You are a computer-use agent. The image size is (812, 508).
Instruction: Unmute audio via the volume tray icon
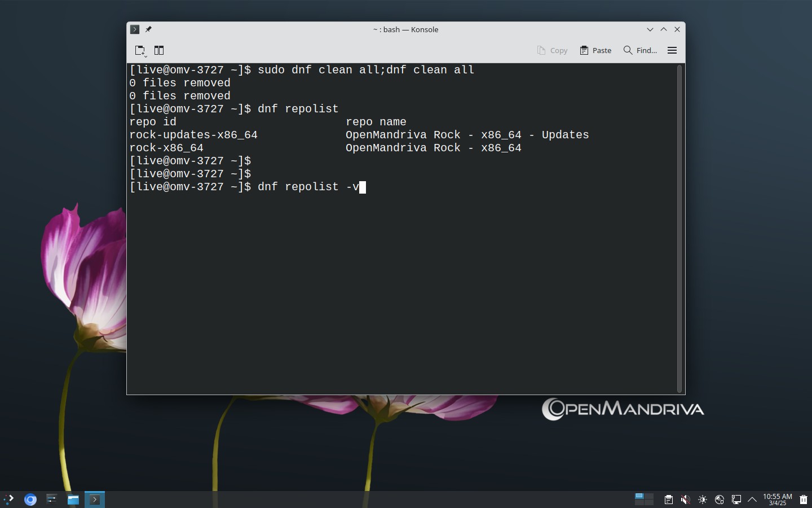685,500
